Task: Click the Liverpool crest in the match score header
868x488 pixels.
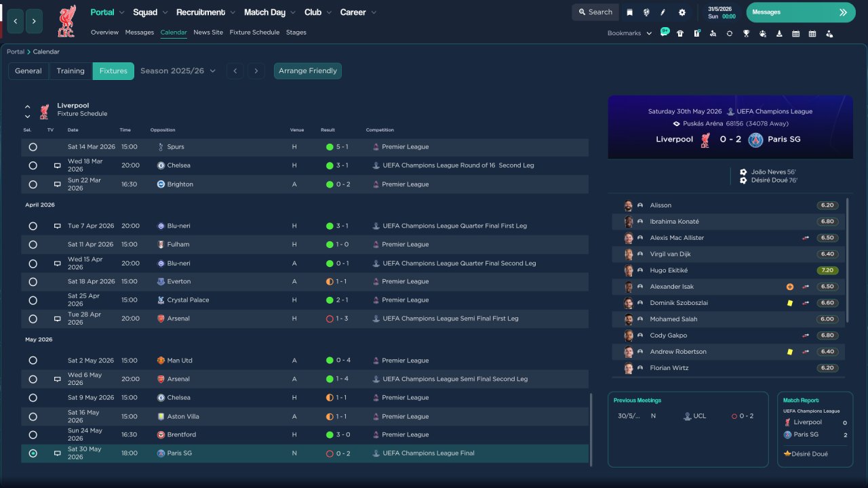Action: (x=705, y=140)
